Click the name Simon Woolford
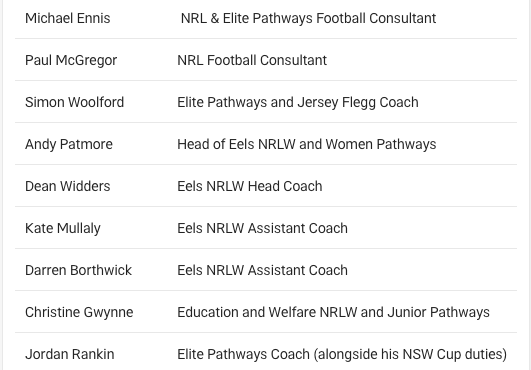This screenshot has height=370, width=531. [75, 102]
